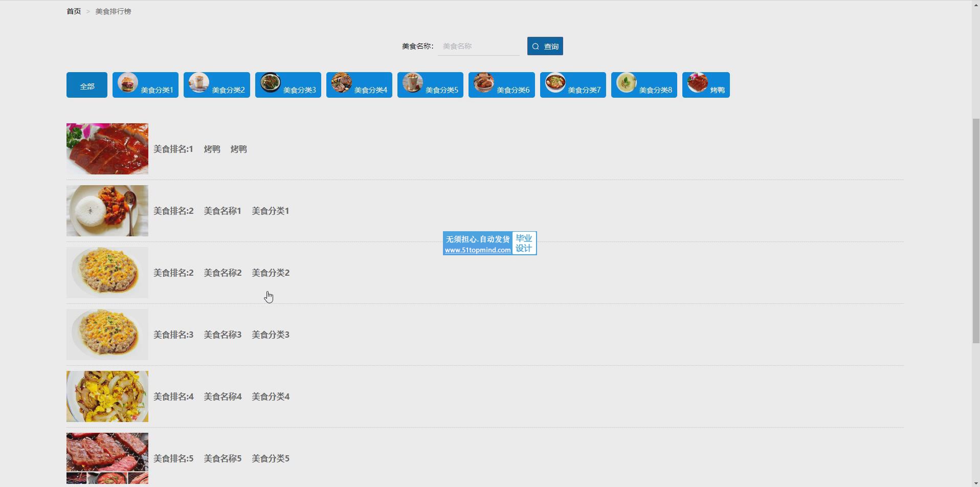
Task: Select the 全部 category filter
Action: tap(87, 85)
